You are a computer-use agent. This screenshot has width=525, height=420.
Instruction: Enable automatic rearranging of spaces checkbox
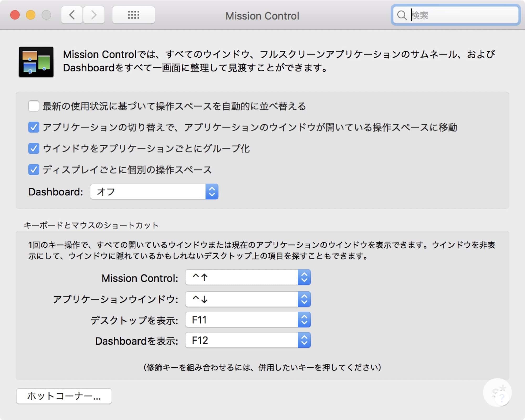pyautogui.click(x=34, y=106)
